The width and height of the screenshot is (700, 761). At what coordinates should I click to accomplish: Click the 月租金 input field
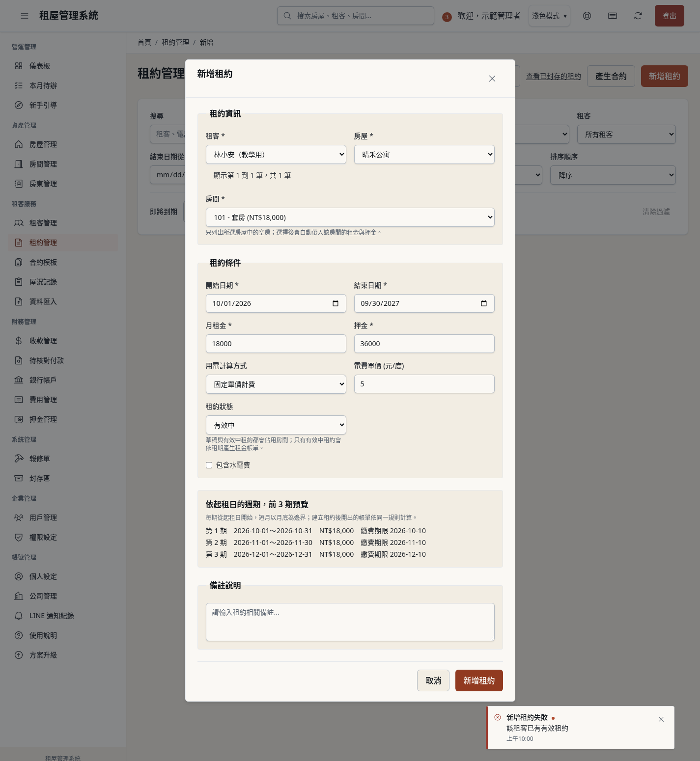(276, 344)
